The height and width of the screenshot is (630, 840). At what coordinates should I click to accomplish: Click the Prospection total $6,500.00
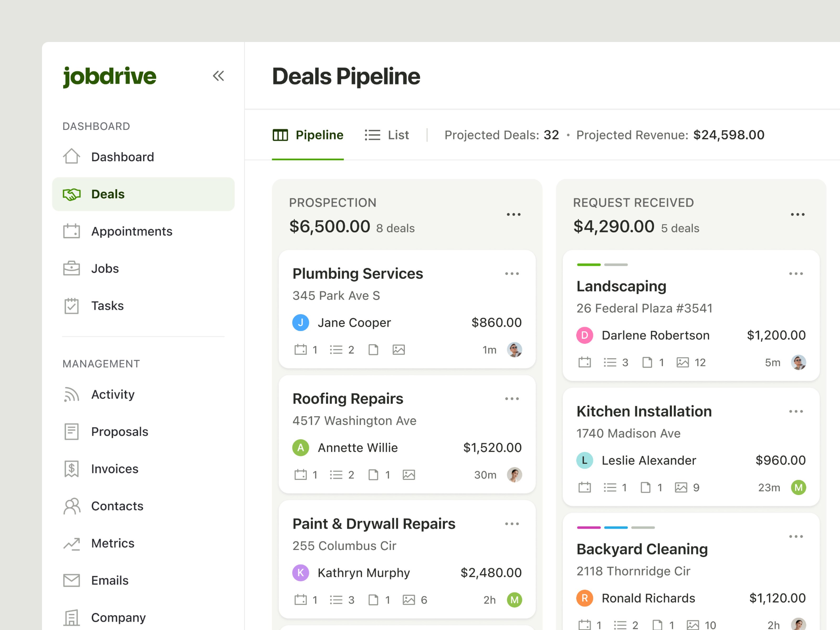(x=330, y=227)
